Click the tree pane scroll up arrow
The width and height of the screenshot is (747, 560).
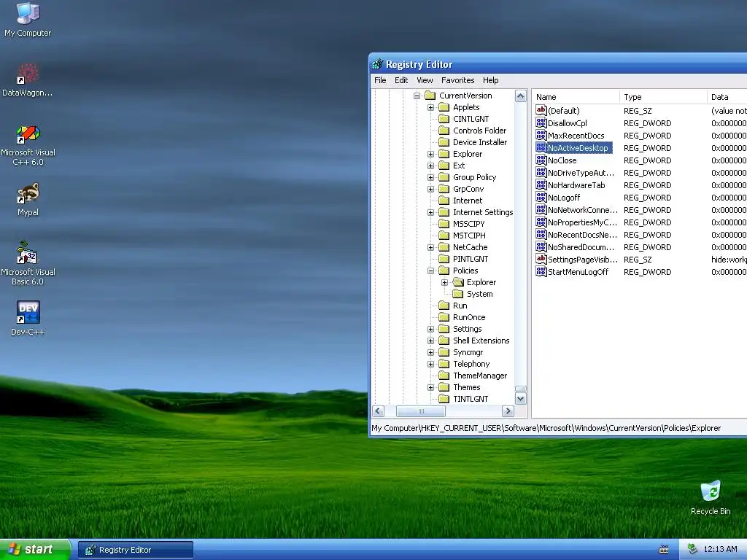(x=521, y=96)
